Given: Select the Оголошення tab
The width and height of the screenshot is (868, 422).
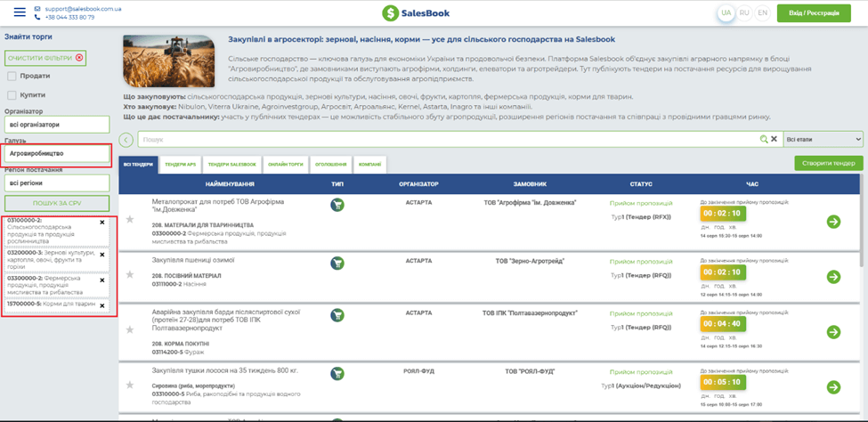Looking at the screenshot, I should point(330,165).
